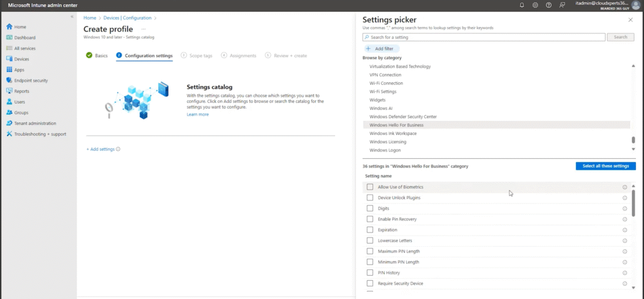The height and width of the screenshot is (299, 644).
Task: Check Enable Pin Recovery
Action: [370, 219]
